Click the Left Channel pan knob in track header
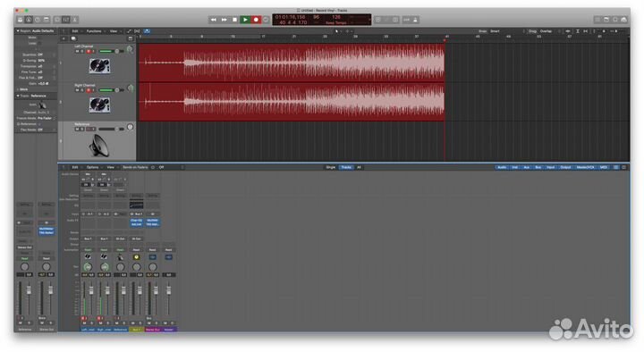Image resolution: width=644 pixels, height=352 pixels. [130, 49]
